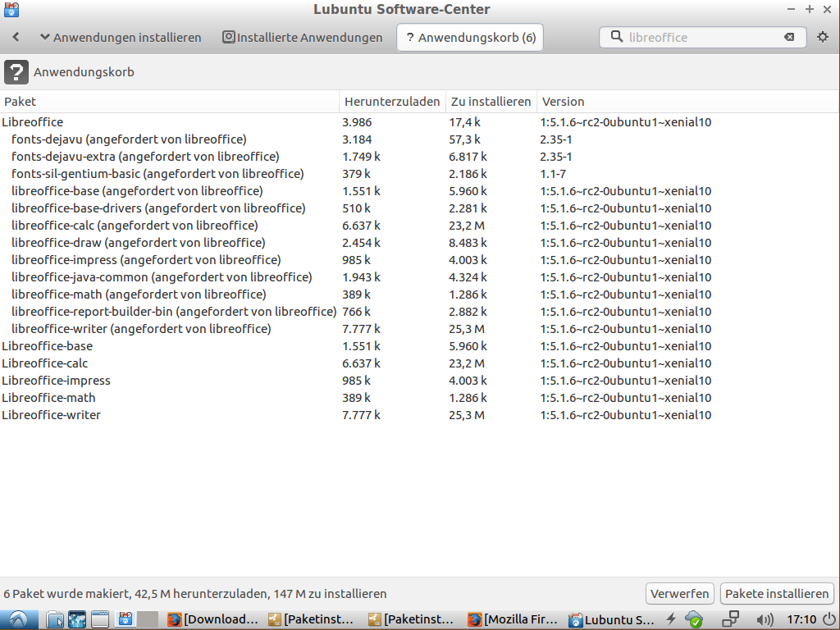Click Pakete installieren button
Image resolution: width=840 pixels, height=630 pixels.
click(777, 594)
